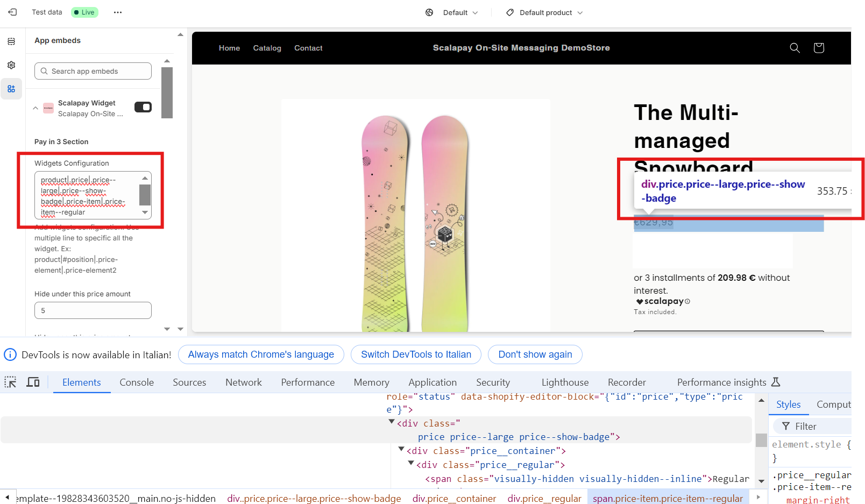
Task: Click the DevTools language info icon
Action: 10,354
